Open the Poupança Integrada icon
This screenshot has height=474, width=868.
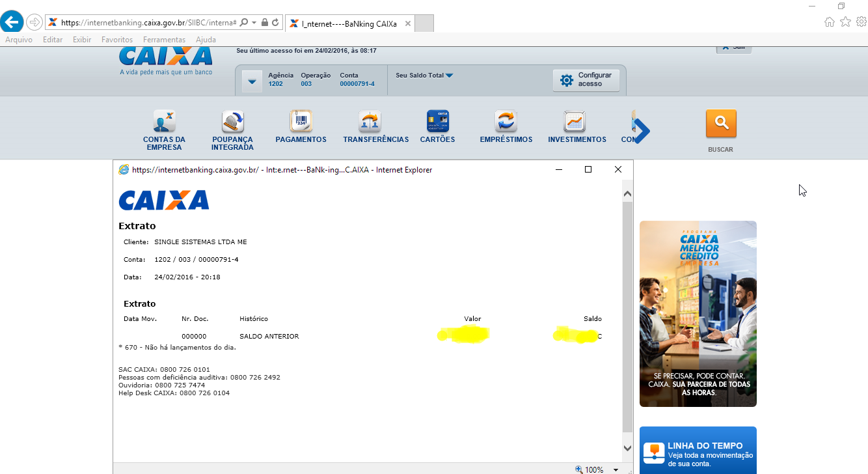click(x=232, y=121)
